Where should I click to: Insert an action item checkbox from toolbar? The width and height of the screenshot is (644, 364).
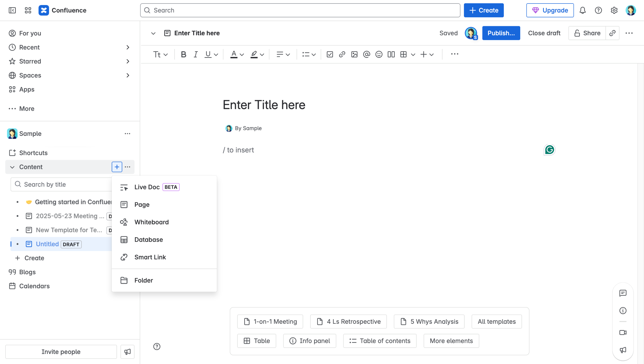[330, 54]
